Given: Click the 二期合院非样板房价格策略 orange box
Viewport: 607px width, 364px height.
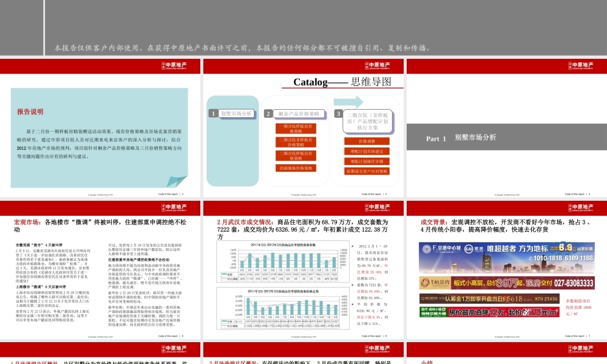Looking at the screenshot, I should [x=296, y=142].
